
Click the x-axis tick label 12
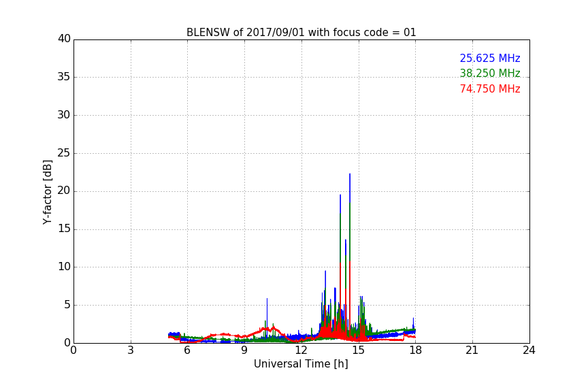point(301,350)
